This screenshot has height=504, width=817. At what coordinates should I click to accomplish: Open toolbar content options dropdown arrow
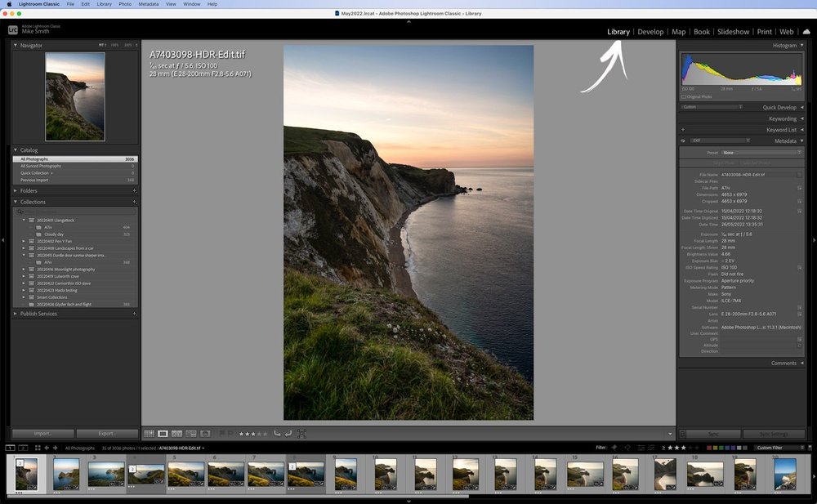click(670, 434)
